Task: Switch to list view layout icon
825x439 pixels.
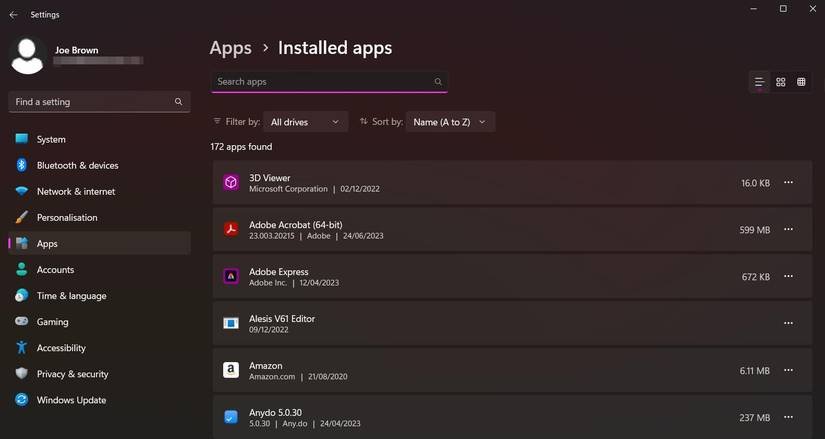Action: pos(759,82)
